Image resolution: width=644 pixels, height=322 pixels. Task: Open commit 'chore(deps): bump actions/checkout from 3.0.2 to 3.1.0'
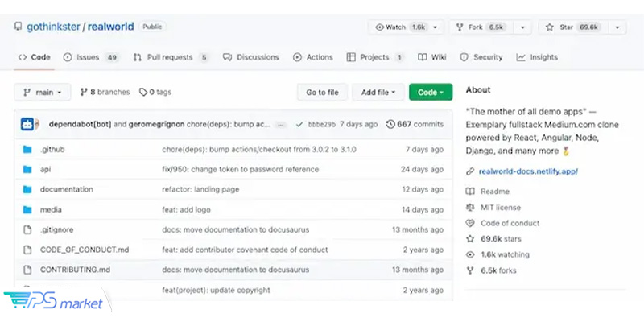pos(259,150)
